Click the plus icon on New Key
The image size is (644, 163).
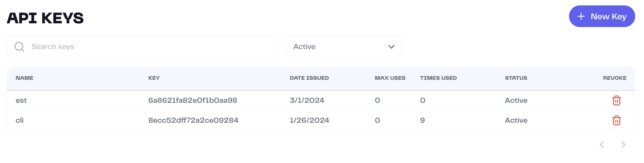coord(581,16)
